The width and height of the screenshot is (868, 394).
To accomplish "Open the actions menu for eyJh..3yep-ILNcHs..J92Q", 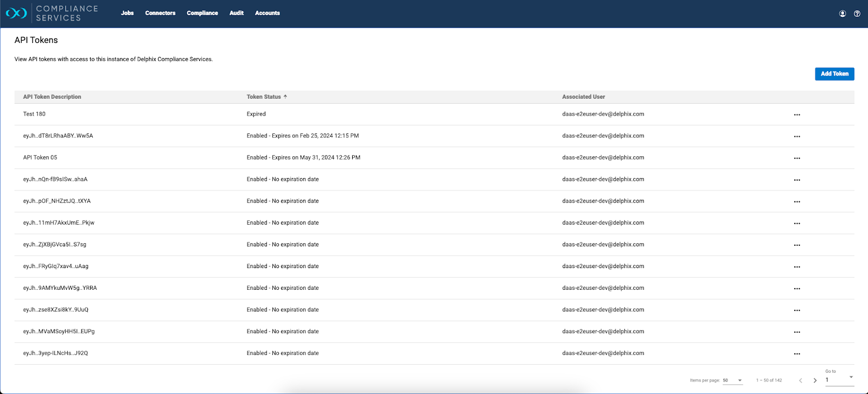I will point(797,353).
